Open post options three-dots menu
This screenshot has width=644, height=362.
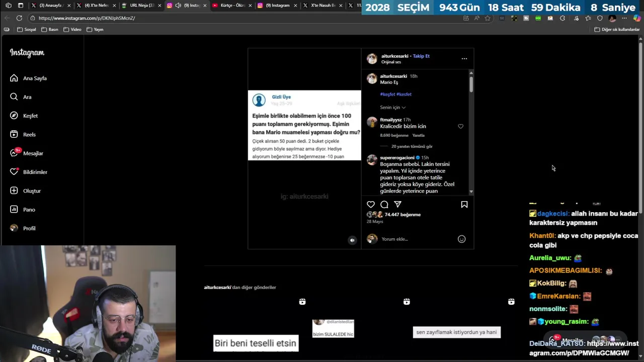(464, 59)
